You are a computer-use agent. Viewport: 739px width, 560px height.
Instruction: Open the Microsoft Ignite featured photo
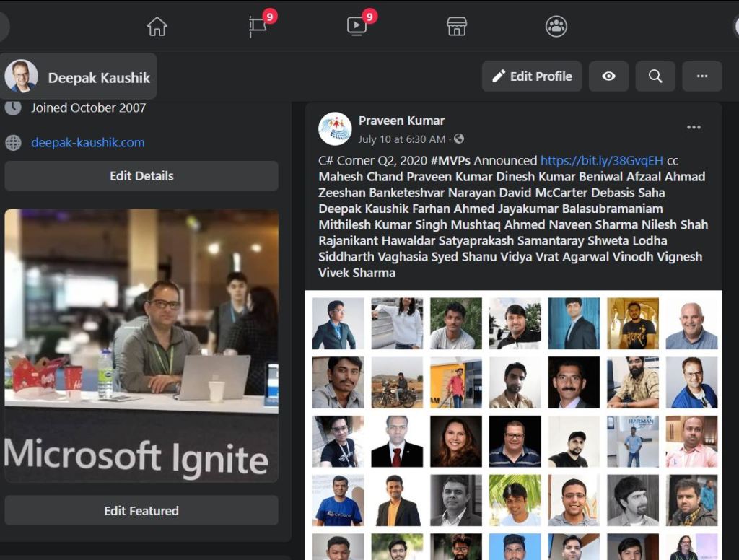coord(141,346)
